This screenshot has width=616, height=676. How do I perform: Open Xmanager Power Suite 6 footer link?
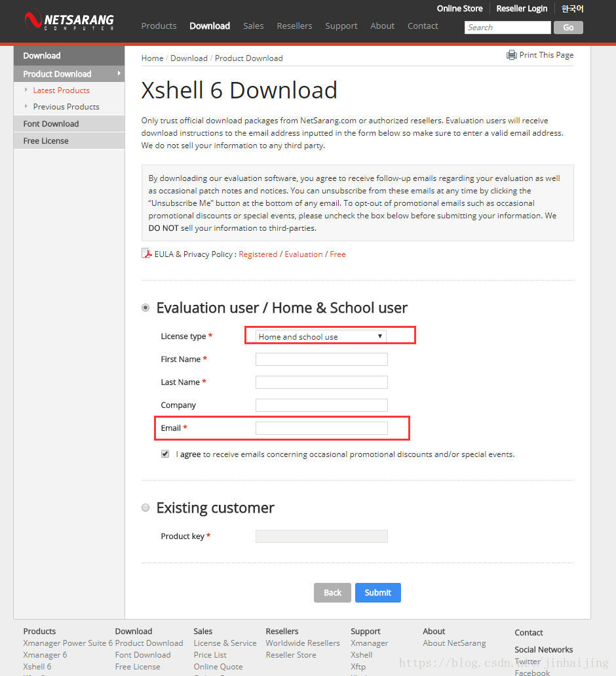coord(68,643)
